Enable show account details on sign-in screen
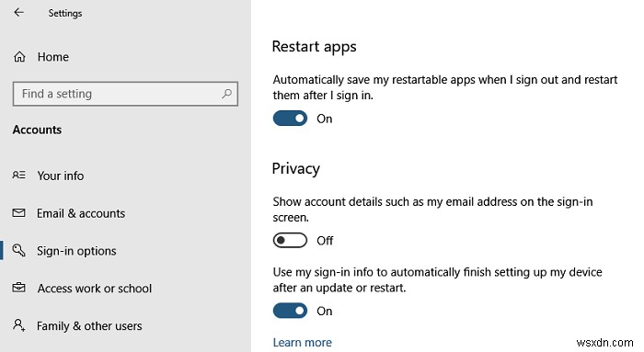 290,241
